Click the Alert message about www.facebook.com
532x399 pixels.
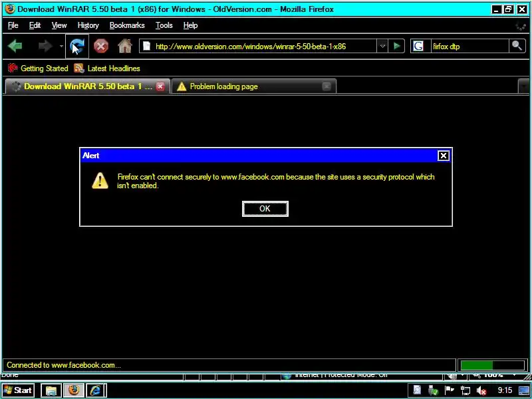[275, 181]
